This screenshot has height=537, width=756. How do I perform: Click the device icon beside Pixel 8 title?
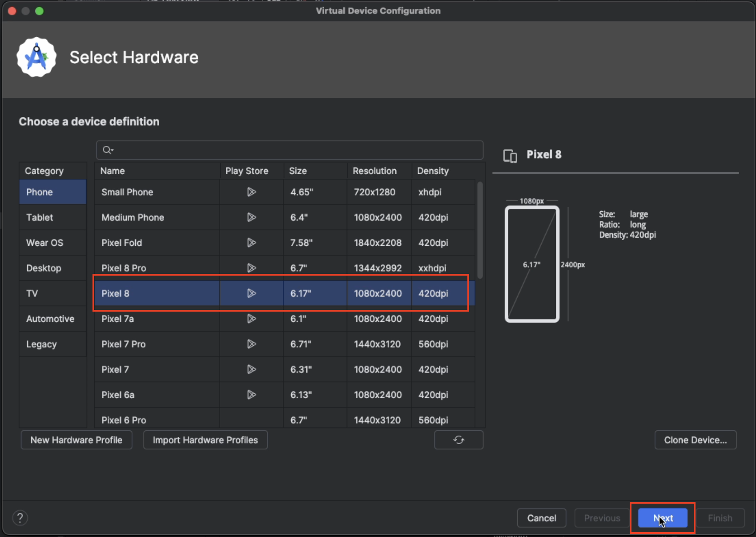pyautogui.click(x=510, y=156)
